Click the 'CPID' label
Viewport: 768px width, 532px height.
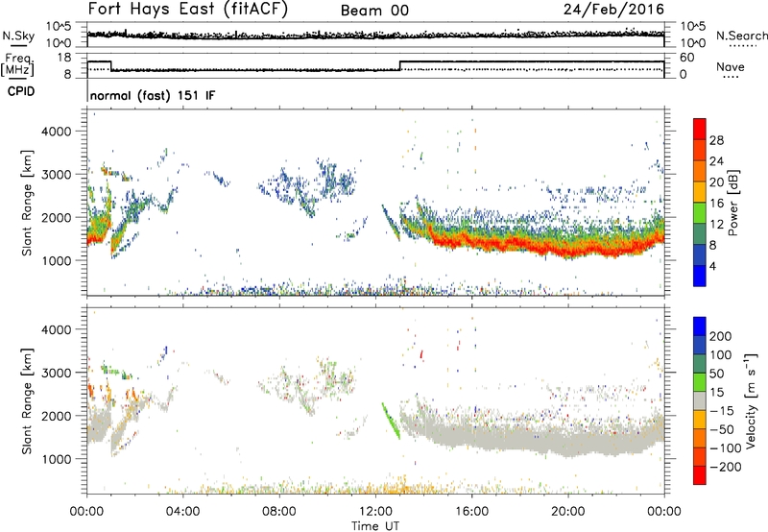pos(21,91)
